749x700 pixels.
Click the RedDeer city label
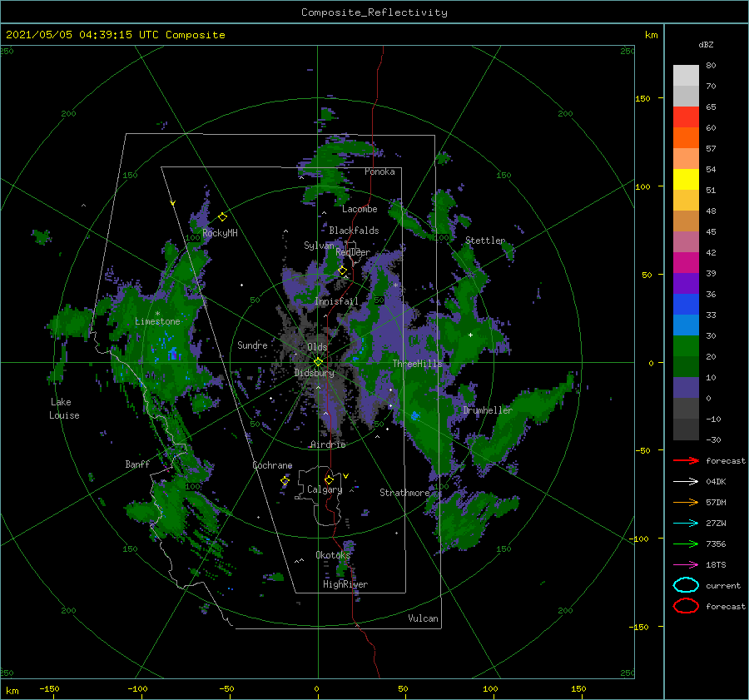[x=353, y=252]
